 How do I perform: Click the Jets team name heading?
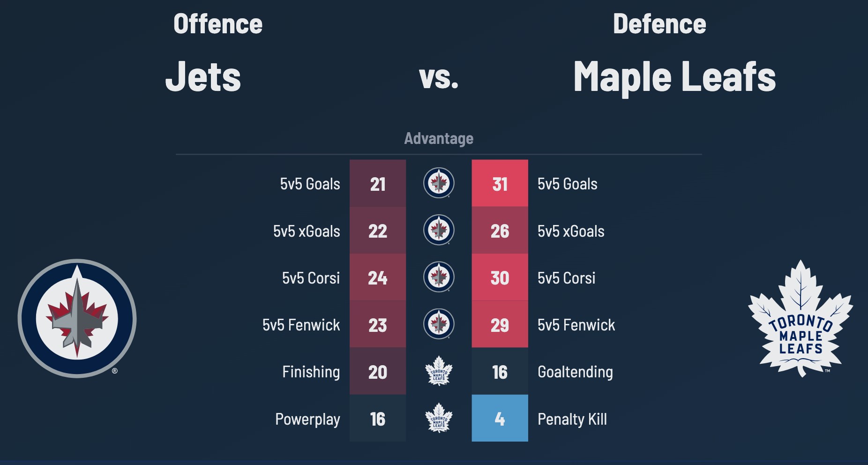tap(203, 77)
